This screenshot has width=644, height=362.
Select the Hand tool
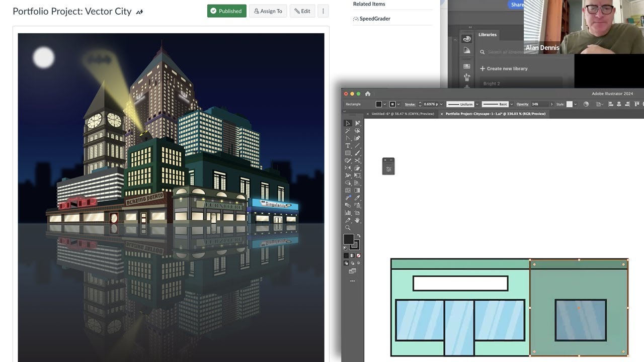tap(358, 220)
